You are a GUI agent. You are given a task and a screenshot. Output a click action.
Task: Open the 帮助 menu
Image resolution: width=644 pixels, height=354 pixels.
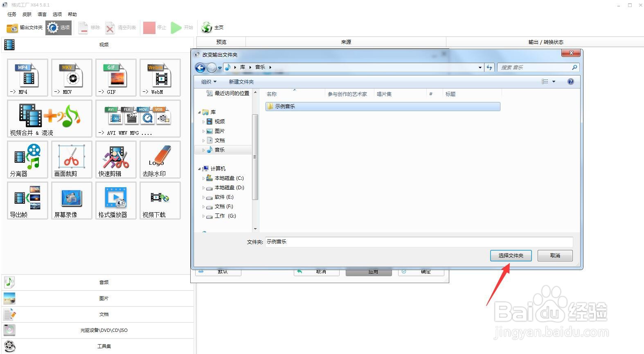click(72, 14)
